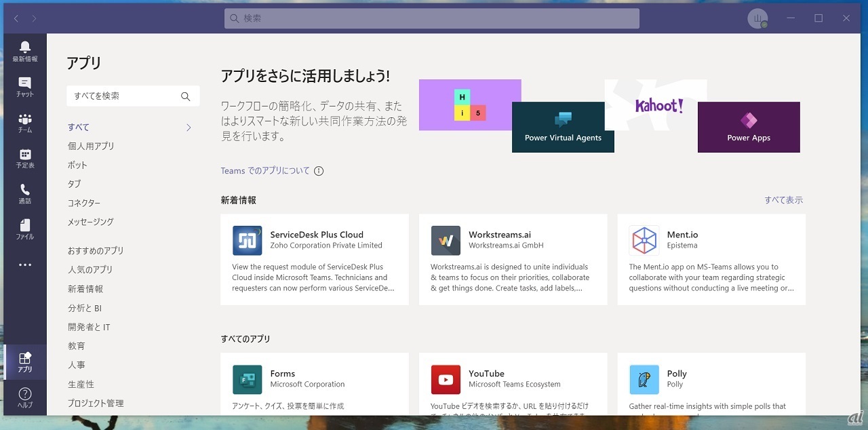
Task: Expand the すべて category chevron
Action: [189, 128]
